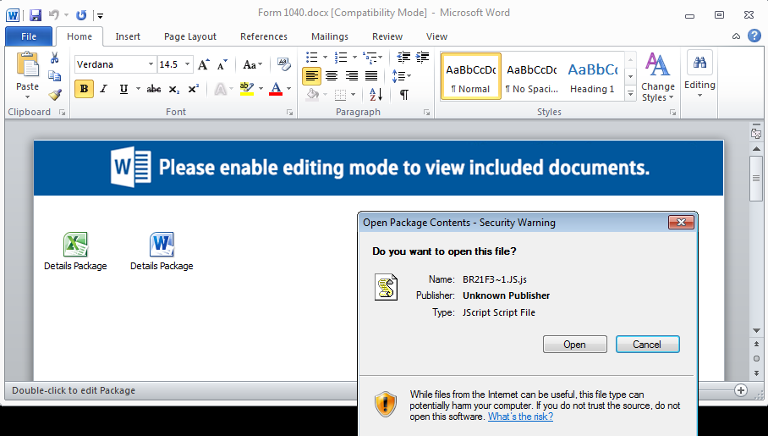Screen dimensions: 768x436
Task: Open the View tab
Action: [436, 37]
